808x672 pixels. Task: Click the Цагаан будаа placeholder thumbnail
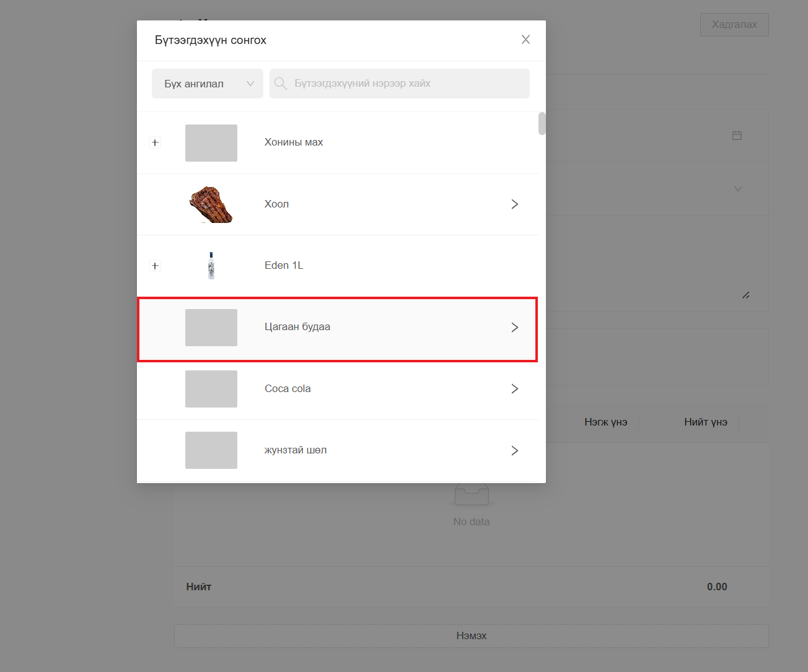[211, 328]
